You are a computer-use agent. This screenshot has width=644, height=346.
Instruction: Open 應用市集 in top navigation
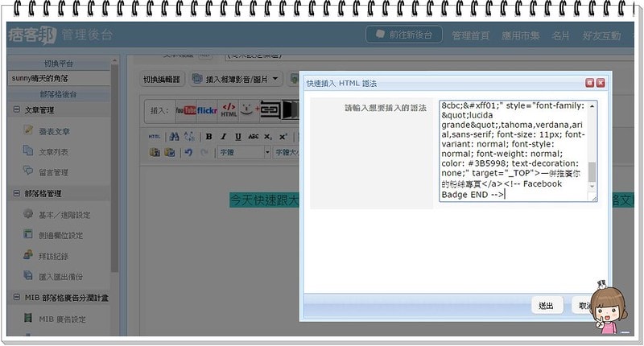pyautogui.click(x=520, y=35)
